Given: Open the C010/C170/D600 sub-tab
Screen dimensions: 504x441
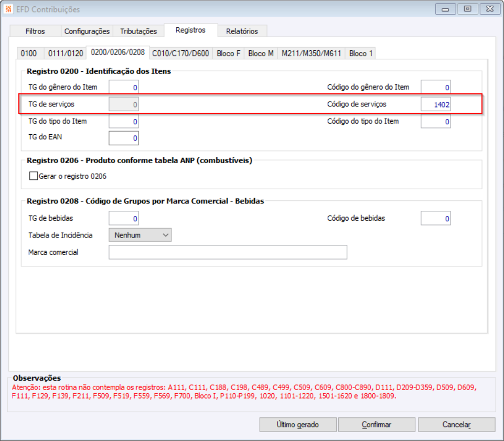Looking at the screenshot, I should click(x=180, y=53).
